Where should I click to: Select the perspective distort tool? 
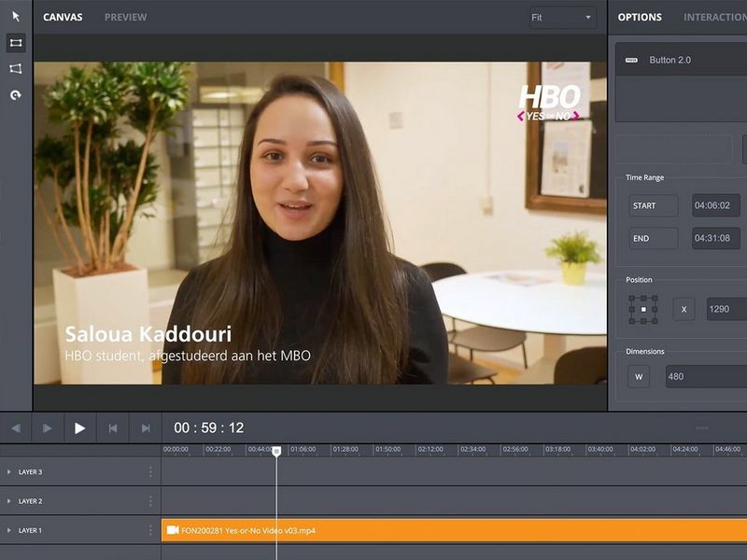coord(16,69)
